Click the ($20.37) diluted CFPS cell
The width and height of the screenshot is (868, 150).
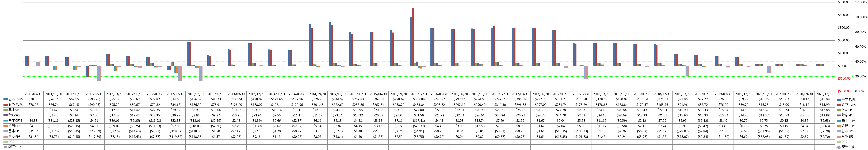click(x=419, y=126)
